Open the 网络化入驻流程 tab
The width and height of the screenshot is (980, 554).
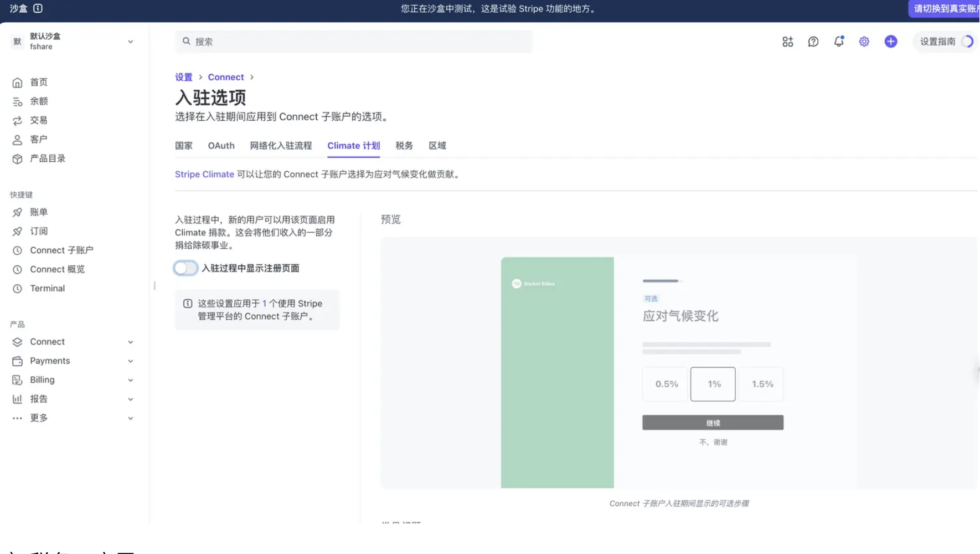point(281,146)
